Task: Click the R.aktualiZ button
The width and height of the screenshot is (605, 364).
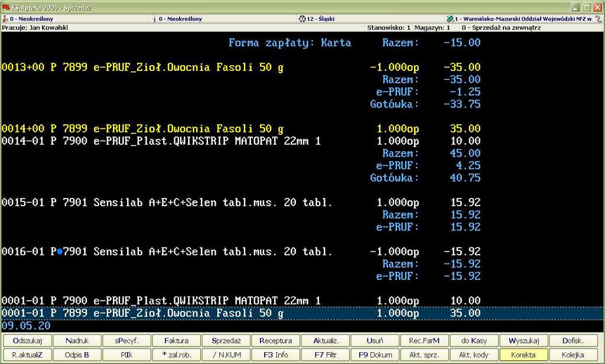Action: (x=27, y=355)
